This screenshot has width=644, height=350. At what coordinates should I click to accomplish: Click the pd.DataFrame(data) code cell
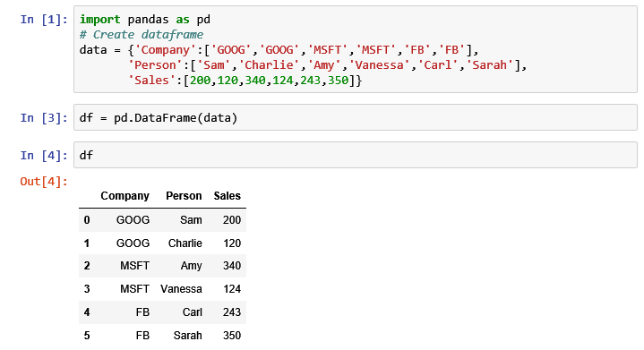(x=356, y=118)
